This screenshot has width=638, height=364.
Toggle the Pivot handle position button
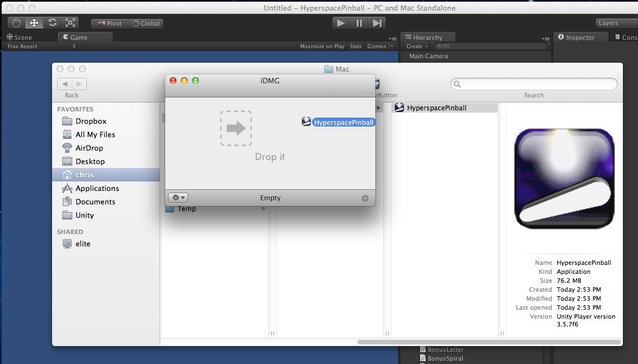click(109, 24)
